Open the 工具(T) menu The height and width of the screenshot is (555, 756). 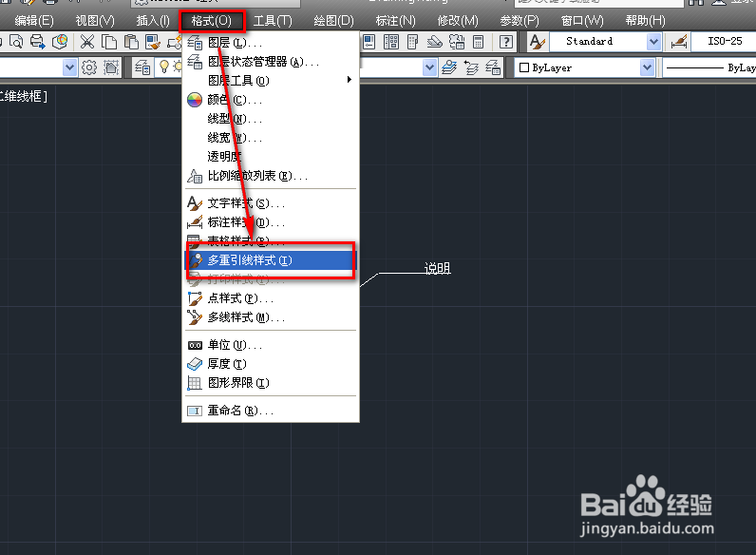[x=273, y=21]
